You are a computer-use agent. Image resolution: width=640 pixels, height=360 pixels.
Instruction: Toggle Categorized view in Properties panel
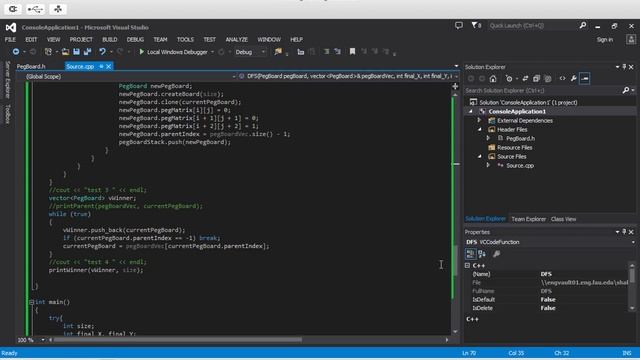point(470,254)
